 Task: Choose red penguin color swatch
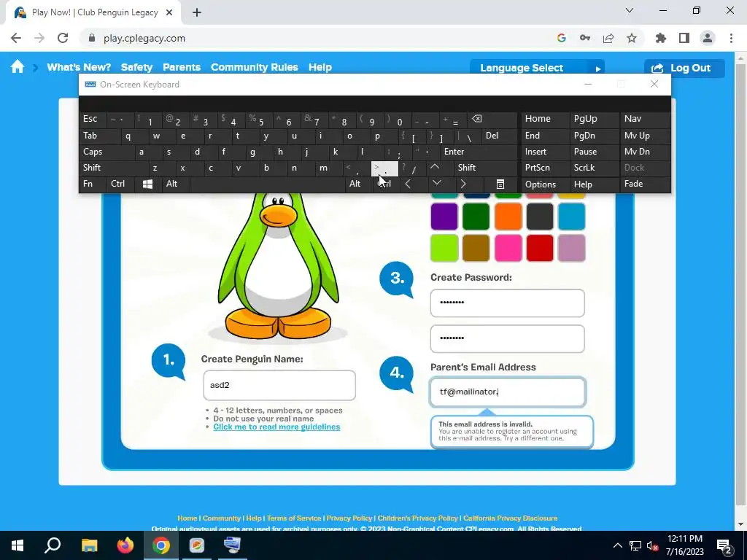(x=540, y=248)
